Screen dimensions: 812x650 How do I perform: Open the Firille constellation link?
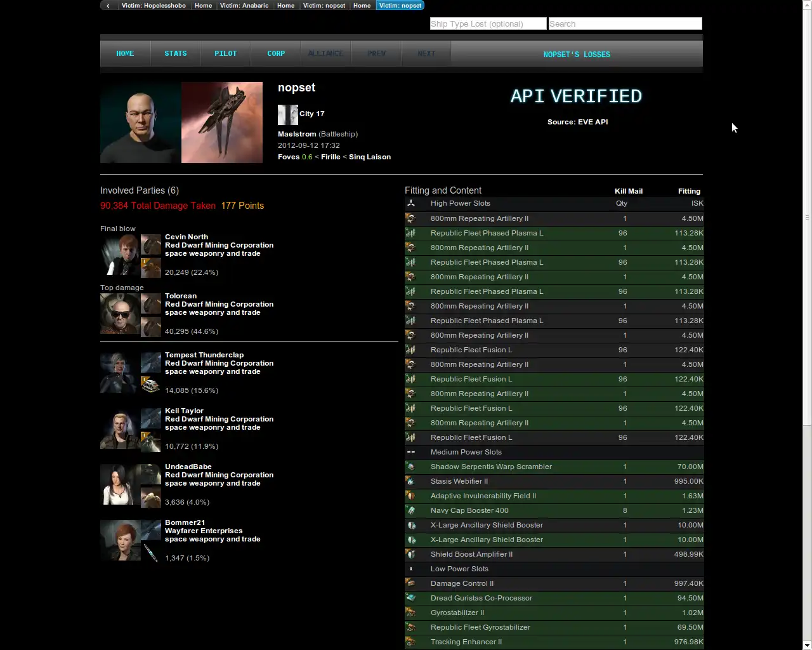(331, 157)
